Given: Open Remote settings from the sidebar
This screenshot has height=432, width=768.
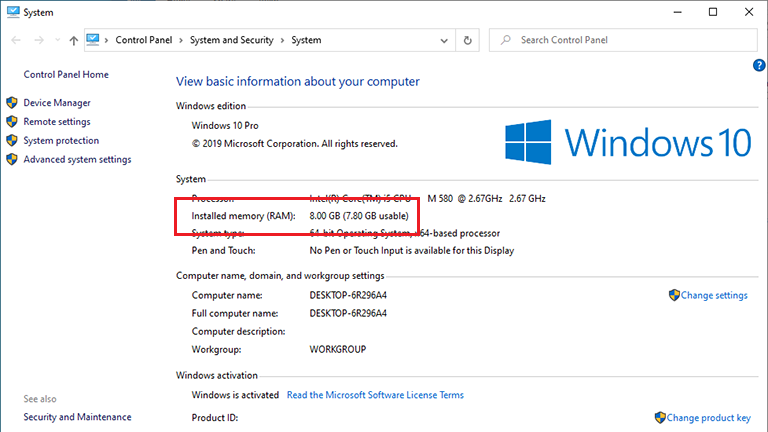Looking at the screenshot, I should 57,122.
